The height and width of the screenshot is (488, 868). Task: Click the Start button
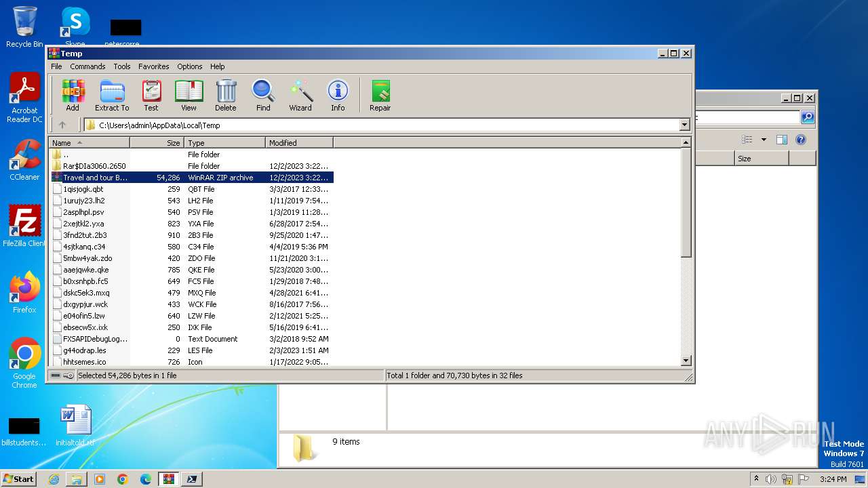[x=19, y=479]
